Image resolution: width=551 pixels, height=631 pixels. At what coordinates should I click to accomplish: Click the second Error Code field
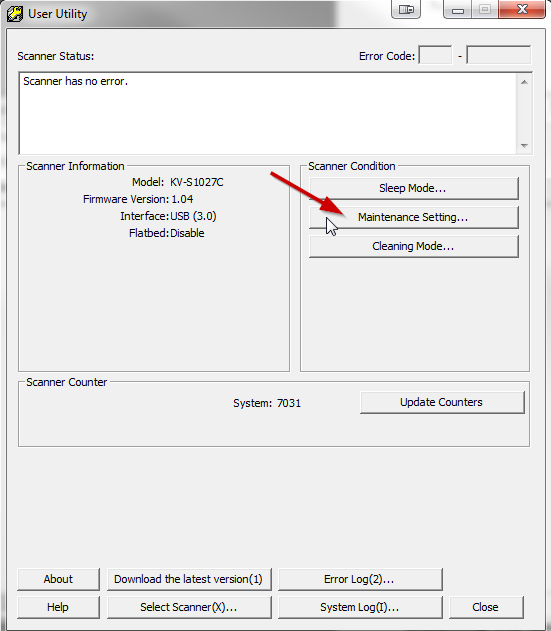pyautogui.click(x=498, y=55)
